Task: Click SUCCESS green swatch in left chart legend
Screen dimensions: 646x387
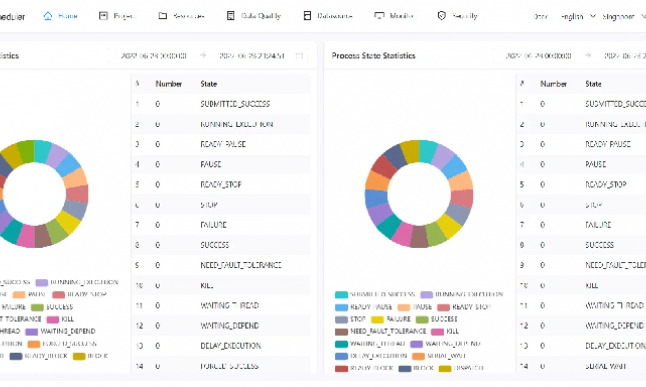Action: pos(37,307)
